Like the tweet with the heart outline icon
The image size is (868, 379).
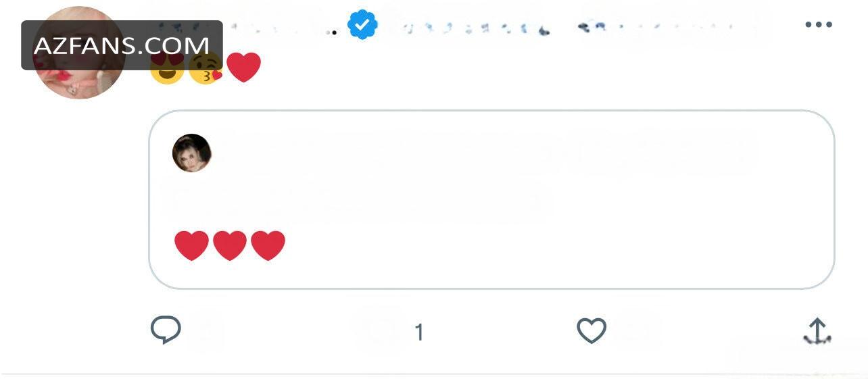592,331
